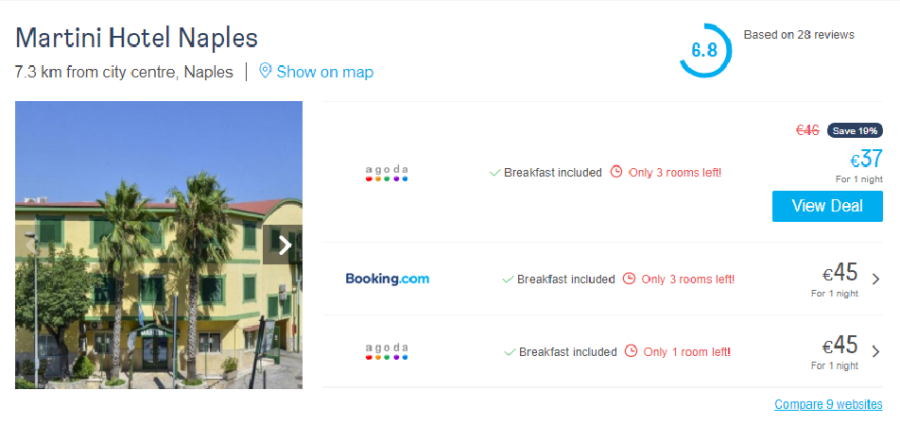Click the clock icon beside Only 1 room left
Image resolution: width=900 pixels, height=424 pixels.
tap(631, 351)
